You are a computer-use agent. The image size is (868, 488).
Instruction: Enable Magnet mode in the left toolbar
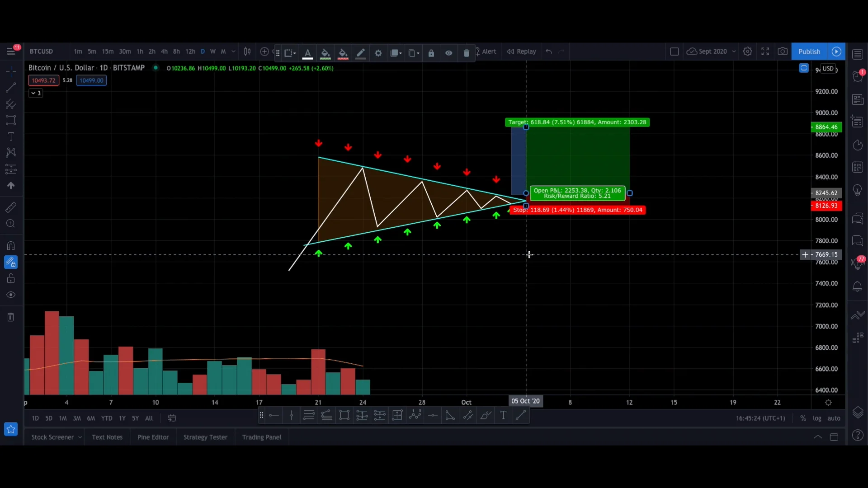pos(10,245)
